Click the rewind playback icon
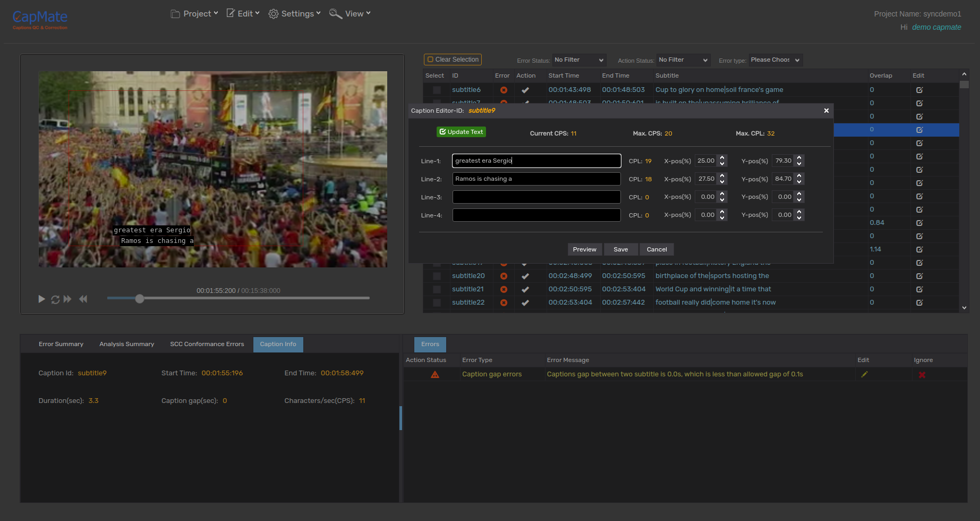This screenshot has width=980, height=521. 83,299
